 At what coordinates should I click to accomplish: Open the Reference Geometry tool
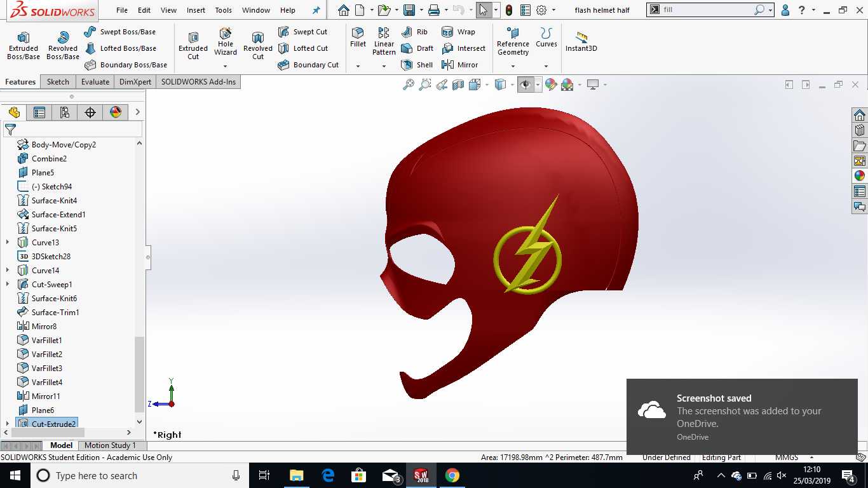coord(513,42)
